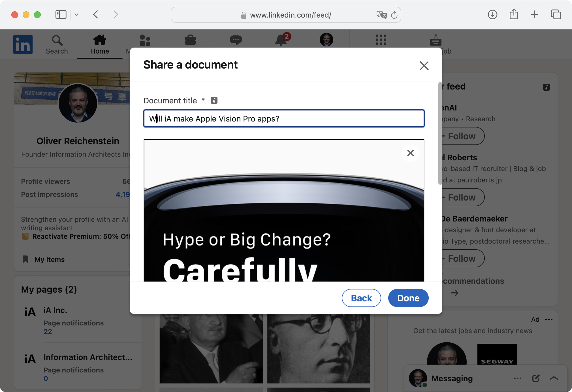This screenshot has height=392, width=572.
Task: Open Messaging more options ellipsis
Action: coord(517,378)
